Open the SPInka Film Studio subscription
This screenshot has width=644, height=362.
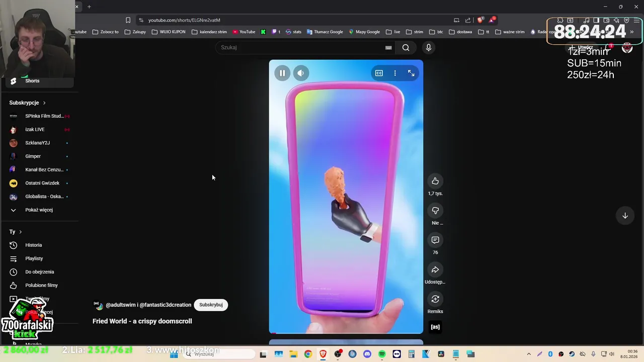point(39,116)
